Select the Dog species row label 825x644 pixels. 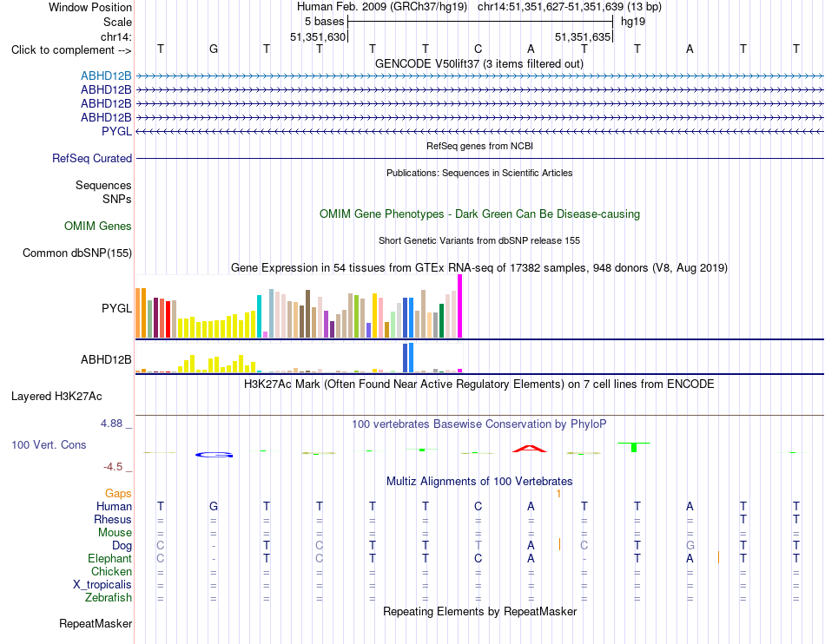click(x=122, y=546)
